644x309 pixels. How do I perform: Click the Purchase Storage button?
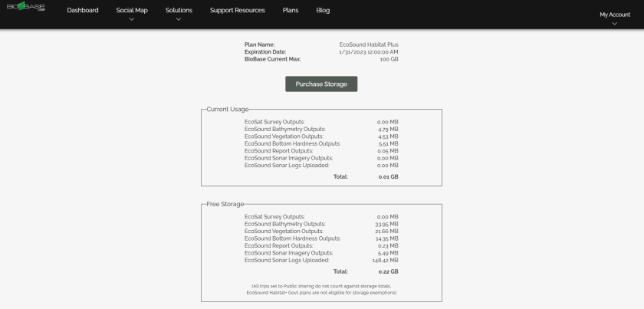point(321,84)
